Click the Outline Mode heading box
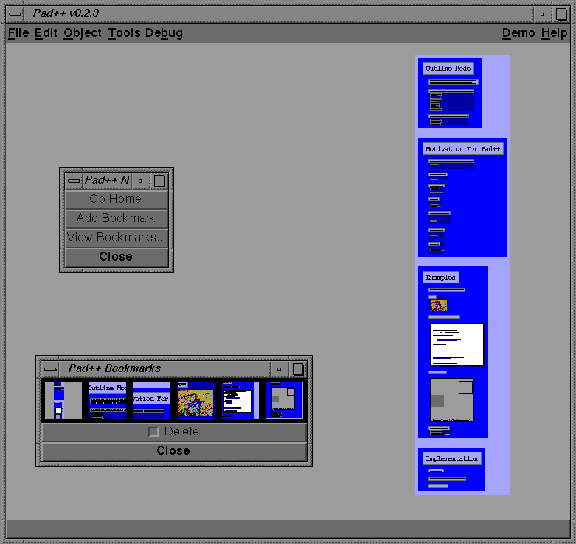This screenshot has width=576, height=544. (448, 68)
